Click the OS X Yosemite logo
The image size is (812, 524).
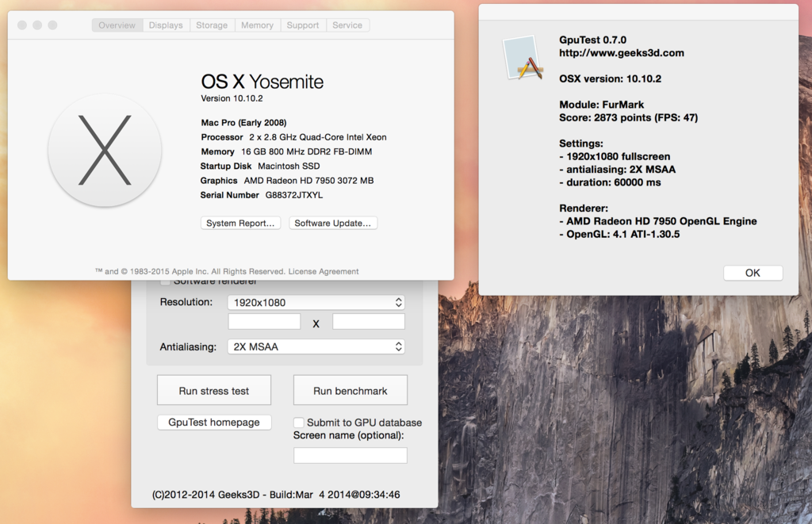tap(105, 150)
